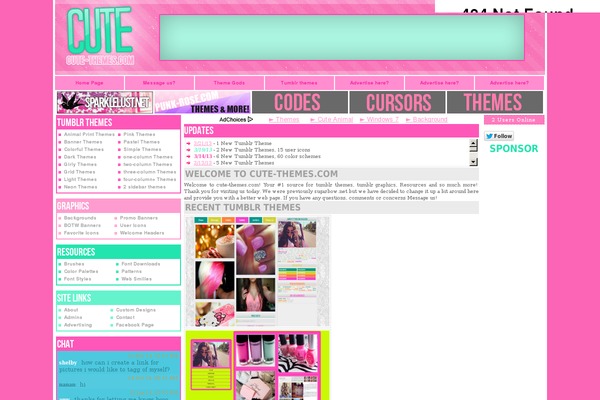Open first recent theme thumbnail with teal tabs
600x400 pixels.
tap(258, 271)
